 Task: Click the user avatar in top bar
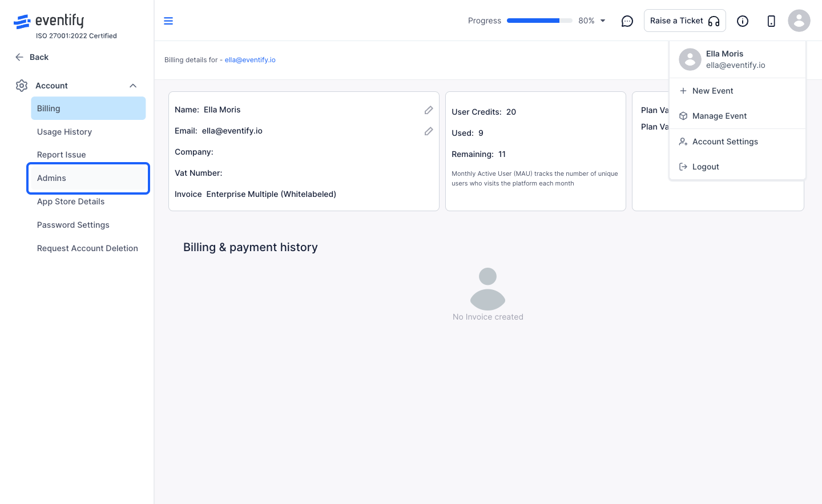[799, 21]
